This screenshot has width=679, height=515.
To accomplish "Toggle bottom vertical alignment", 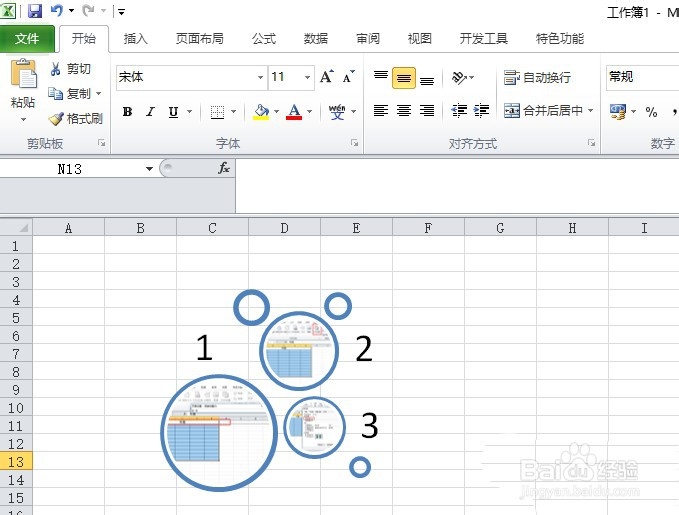I will pos(427,79).
